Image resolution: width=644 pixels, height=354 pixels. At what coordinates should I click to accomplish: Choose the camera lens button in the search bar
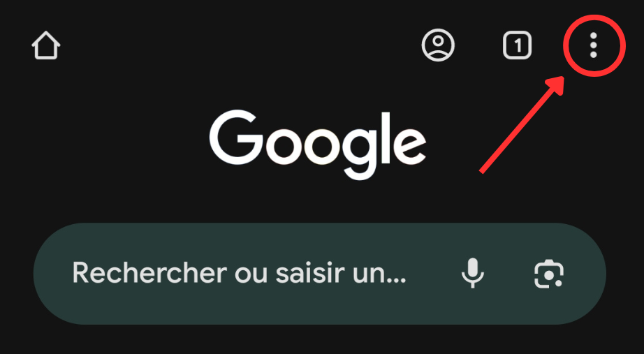click(x=549, y=273)
